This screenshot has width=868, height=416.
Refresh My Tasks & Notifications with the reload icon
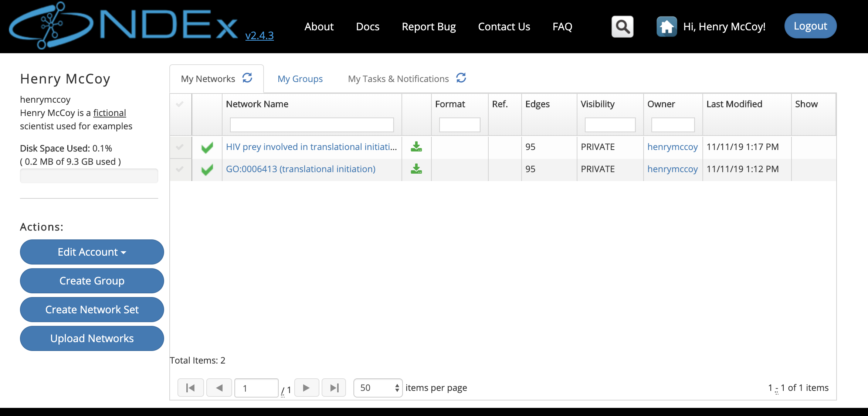[x=461, y=78]
